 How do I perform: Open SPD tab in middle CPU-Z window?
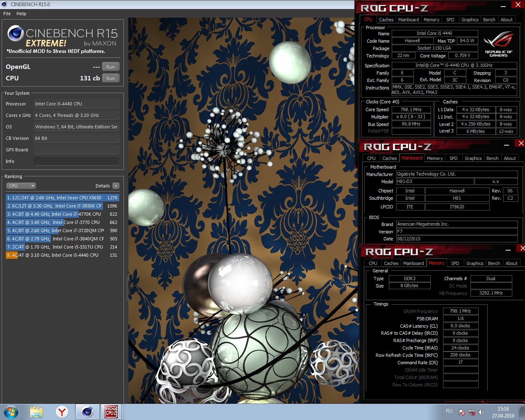coord(454,158)
